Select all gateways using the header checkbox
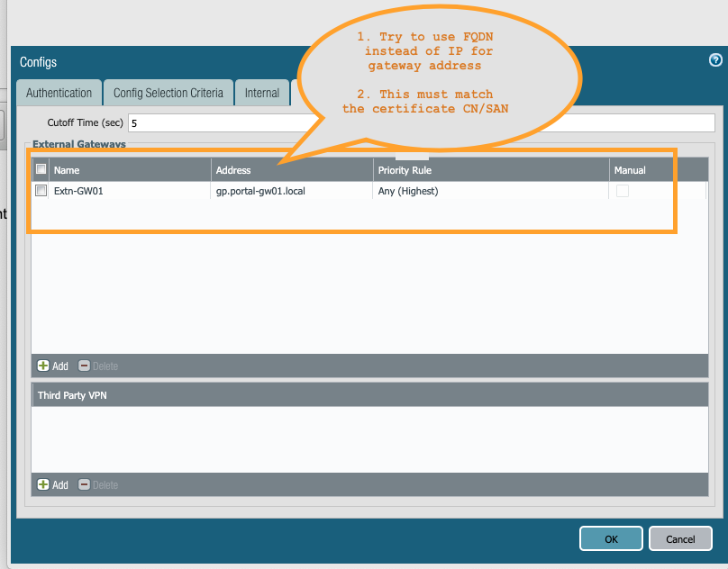 [x=41, y=169]
